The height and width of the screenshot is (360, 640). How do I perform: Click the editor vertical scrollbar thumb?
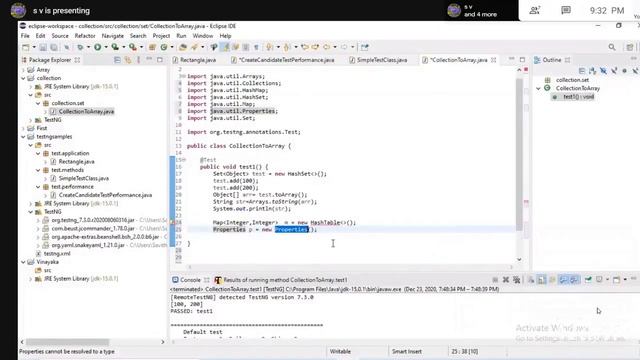tap(519, 155)
